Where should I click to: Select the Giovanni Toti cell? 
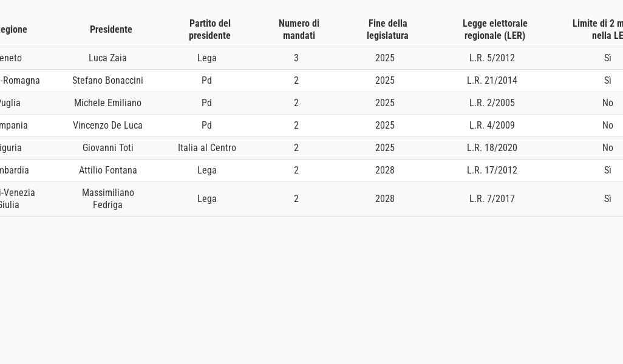(x=107, y=148)
